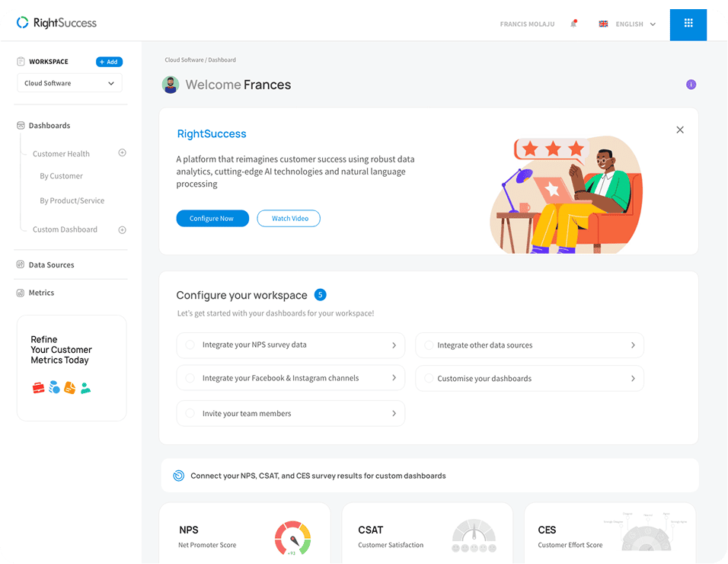This screenshot has height=564, width=728.
Task: Click the RightSuccess logo
Action: (57, 23)
